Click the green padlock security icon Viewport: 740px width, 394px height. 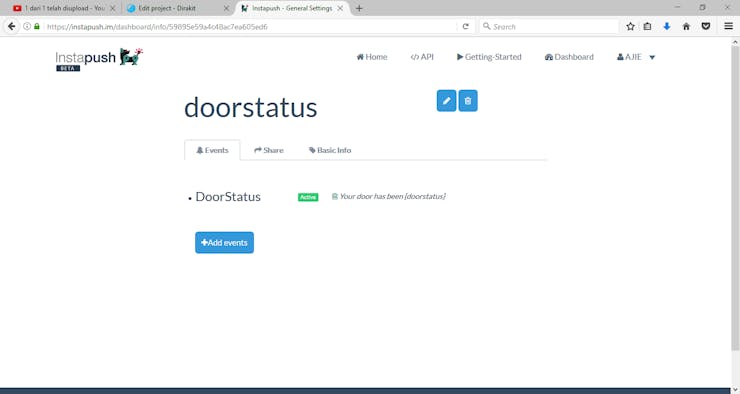click(37, 26)
